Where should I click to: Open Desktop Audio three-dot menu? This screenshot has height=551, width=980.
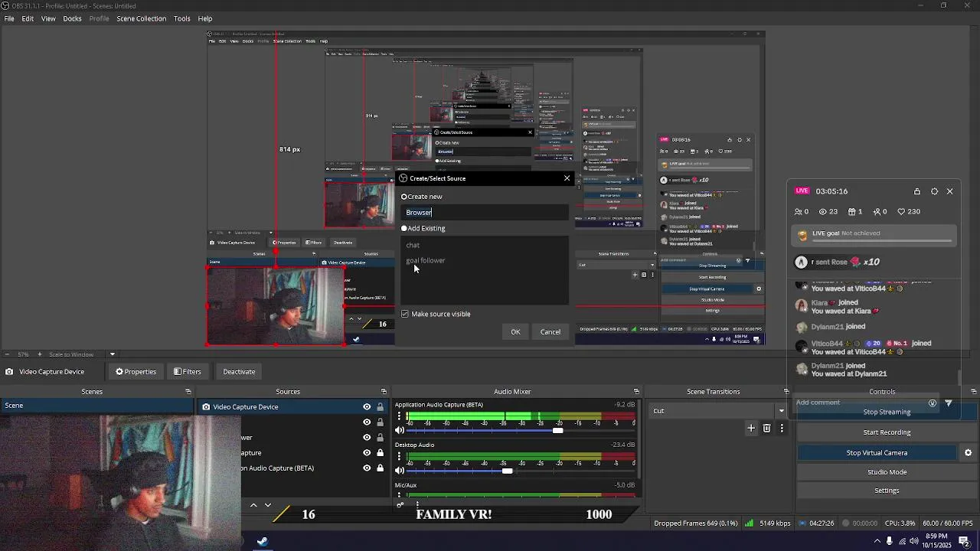point(399,457)
